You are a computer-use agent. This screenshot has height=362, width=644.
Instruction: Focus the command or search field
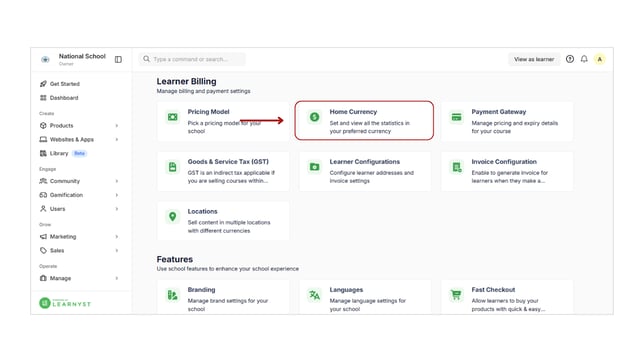coord(192,59)
